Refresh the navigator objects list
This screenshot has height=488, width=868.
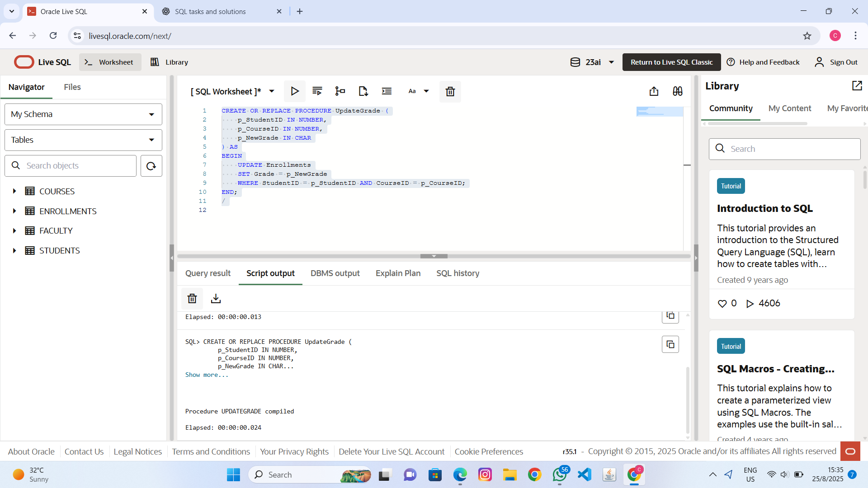[x=151, y=166]
